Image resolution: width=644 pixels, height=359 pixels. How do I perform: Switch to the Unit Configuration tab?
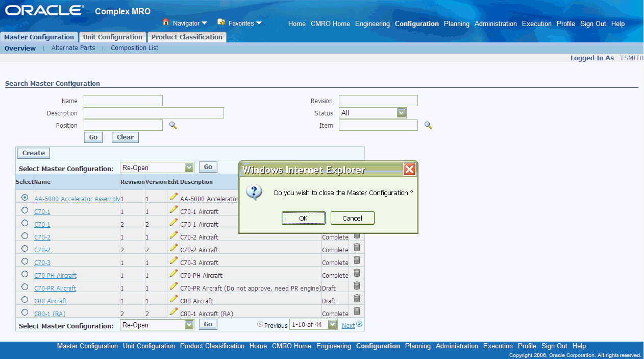pyautogui.click(x=113, y=37)
